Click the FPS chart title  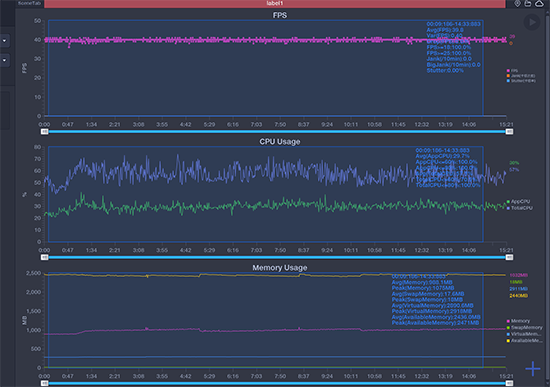280,15
